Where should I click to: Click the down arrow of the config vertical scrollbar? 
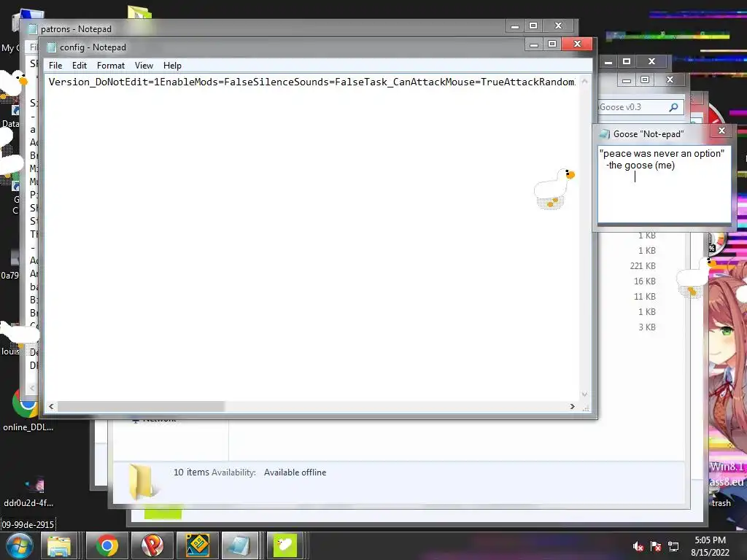point(584,394)
